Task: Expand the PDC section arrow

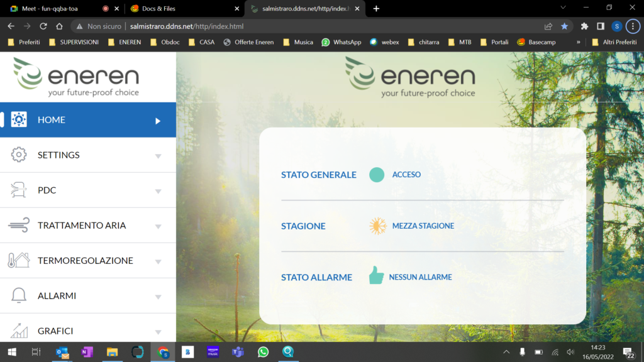Action: (158, 191)
